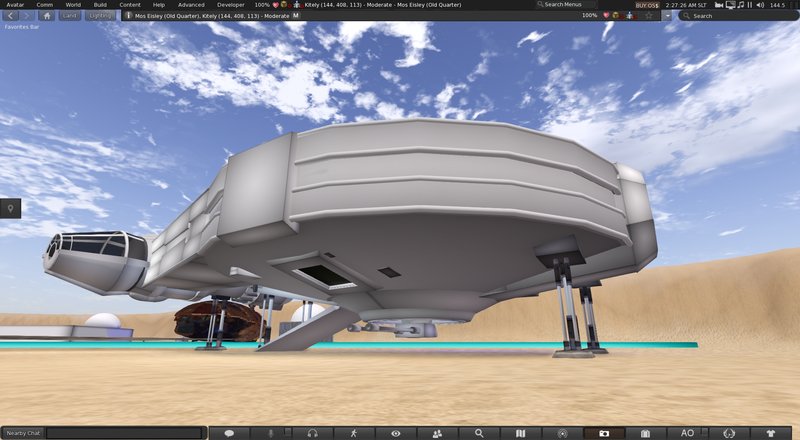This screenshot has height=440, width=800.
Task: Open the World menu
Action: click(x=73, y=5)
